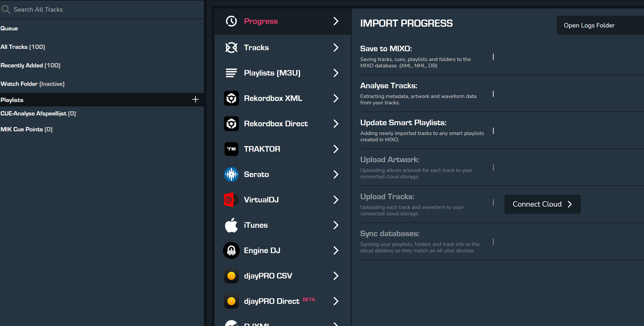Click the Engine DJ headphone icon
The width and height of the screenshot is (644, 326).
(x=231, y=250)
